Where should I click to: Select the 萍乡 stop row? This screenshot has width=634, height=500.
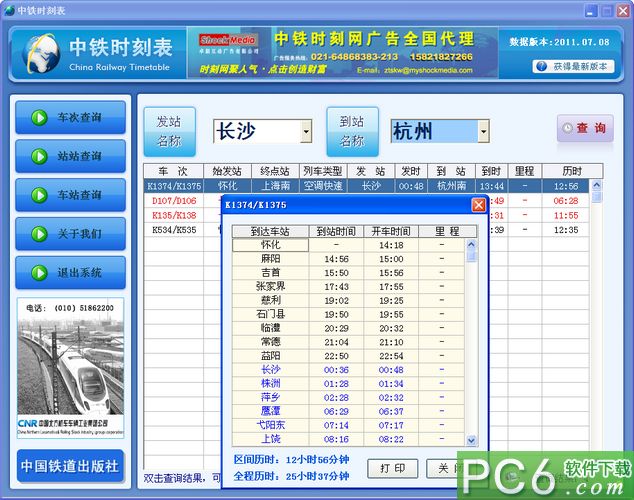point(349,397)
